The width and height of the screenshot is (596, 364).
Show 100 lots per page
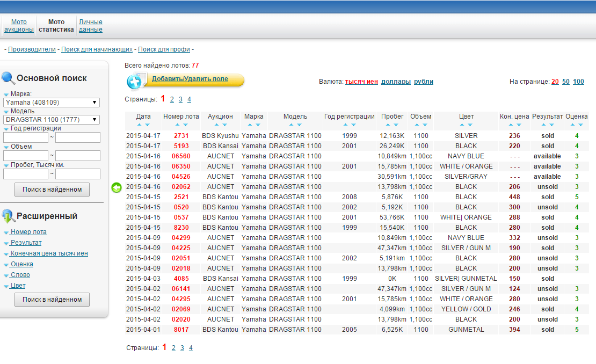[x=578, y=82]
